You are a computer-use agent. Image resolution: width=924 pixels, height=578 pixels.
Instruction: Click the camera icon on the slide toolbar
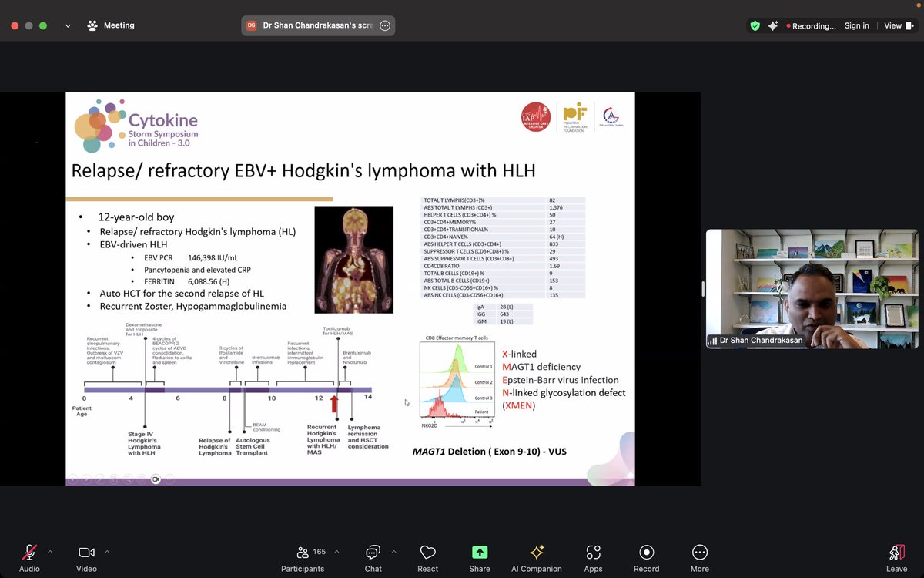tap(156, 479)
